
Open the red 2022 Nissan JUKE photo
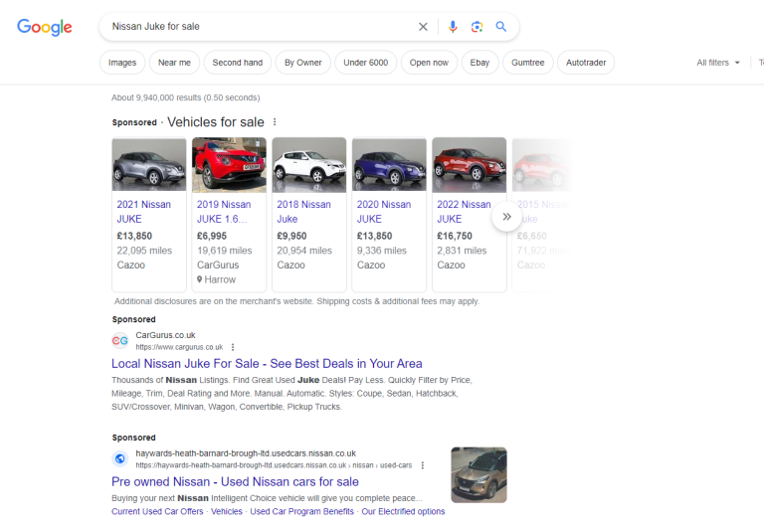point(470,165)
